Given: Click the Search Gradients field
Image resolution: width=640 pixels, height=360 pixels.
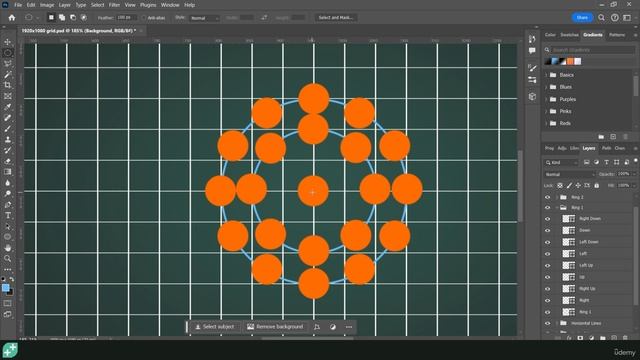Looking at the screenshot, I should tap(593, 50).
